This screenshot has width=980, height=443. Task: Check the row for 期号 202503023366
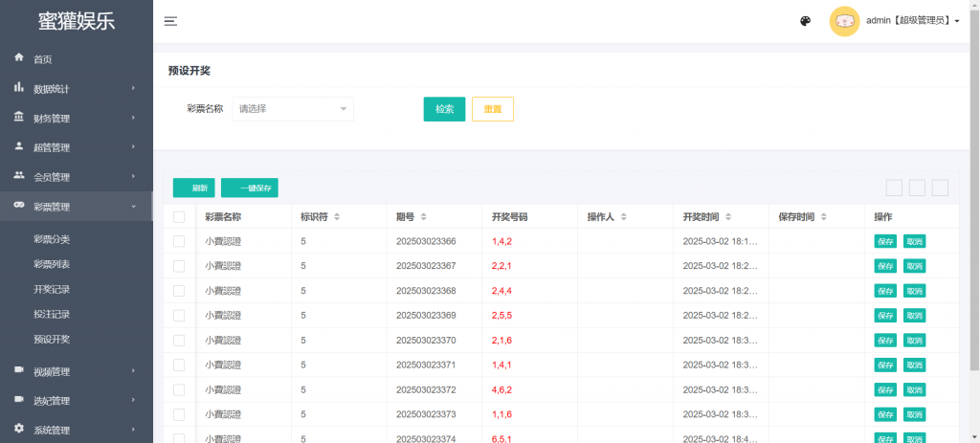point(179,241)
